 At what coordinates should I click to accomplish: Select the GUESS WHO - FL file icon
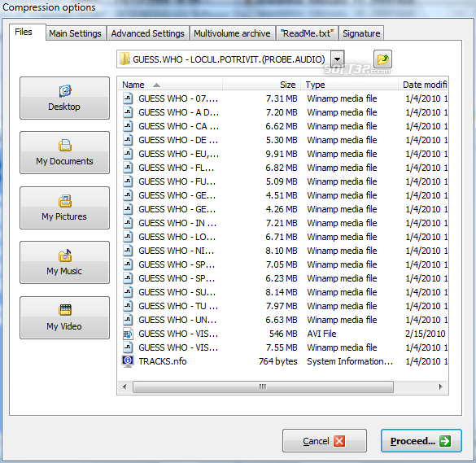[128, 168]
